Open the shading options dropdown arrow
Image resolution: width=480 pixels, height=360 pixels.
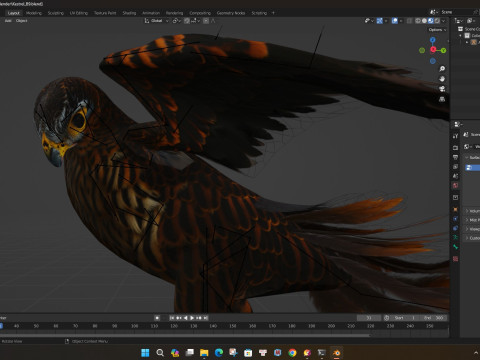pos(443,21)
